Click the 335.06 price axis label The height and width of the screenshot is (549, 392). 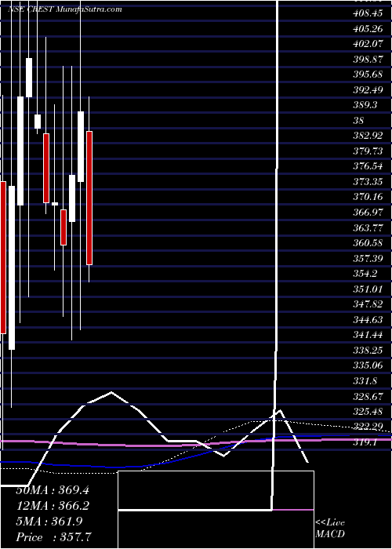368,365
